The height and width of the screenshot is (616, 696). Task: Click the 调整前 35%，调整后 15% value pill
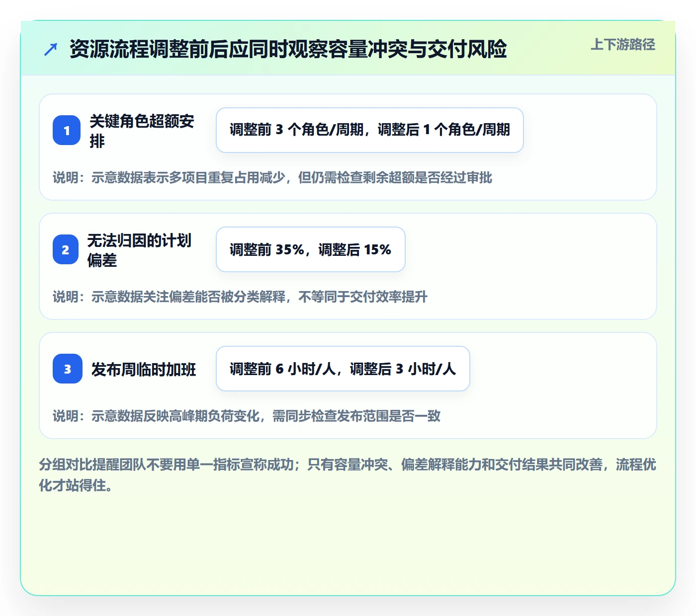(311, 249)
